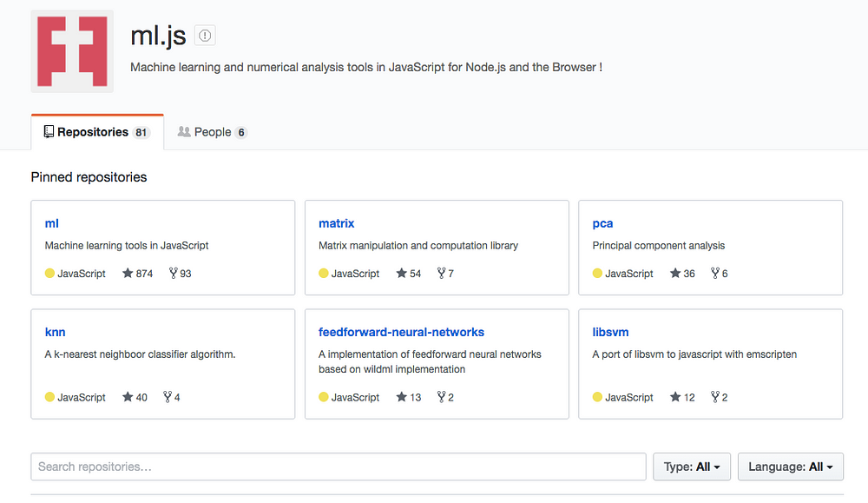The width and height of the screenshot is (868, 503).
Task: Open the ml repository link
Action: click(52, 223)
